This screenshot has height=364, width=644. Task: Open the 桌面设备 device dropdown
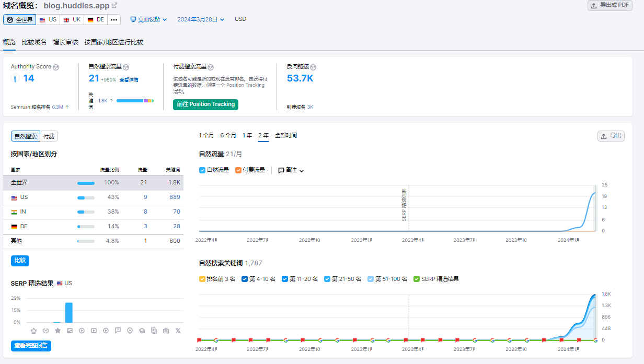(148, 19)
